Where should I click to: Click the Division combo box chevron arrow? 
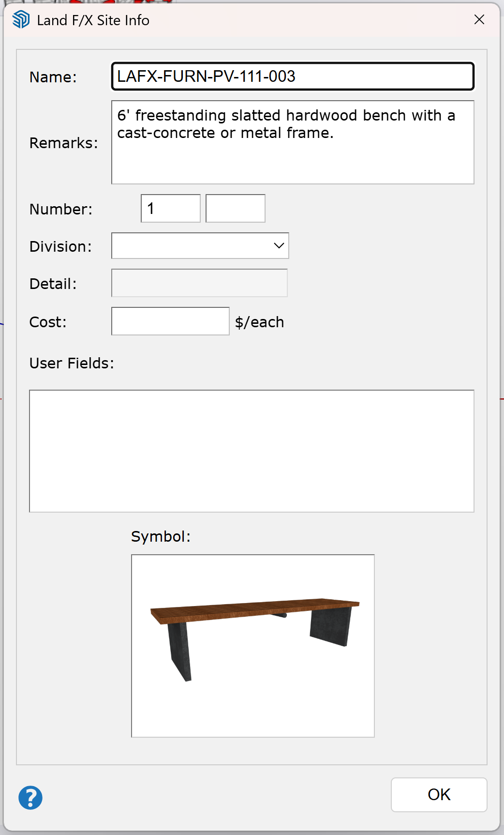click(x=279, y=246)
